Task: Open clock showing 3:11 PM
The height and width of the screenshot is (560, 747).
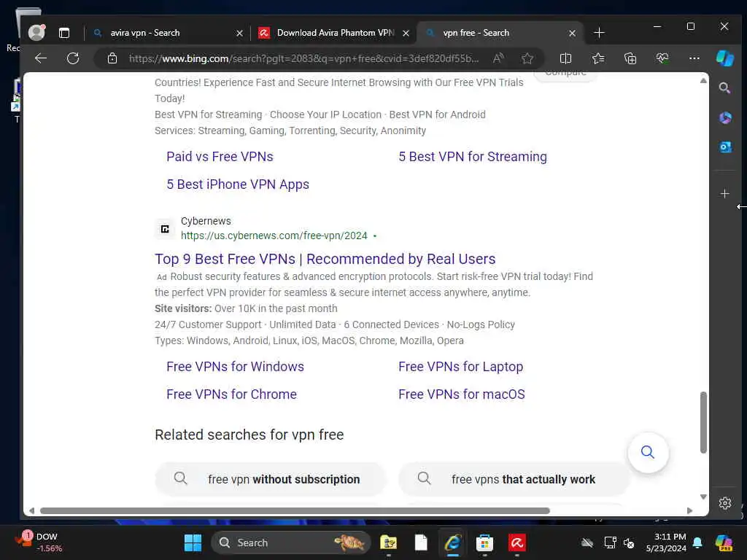Action: (x=665, y=542)
